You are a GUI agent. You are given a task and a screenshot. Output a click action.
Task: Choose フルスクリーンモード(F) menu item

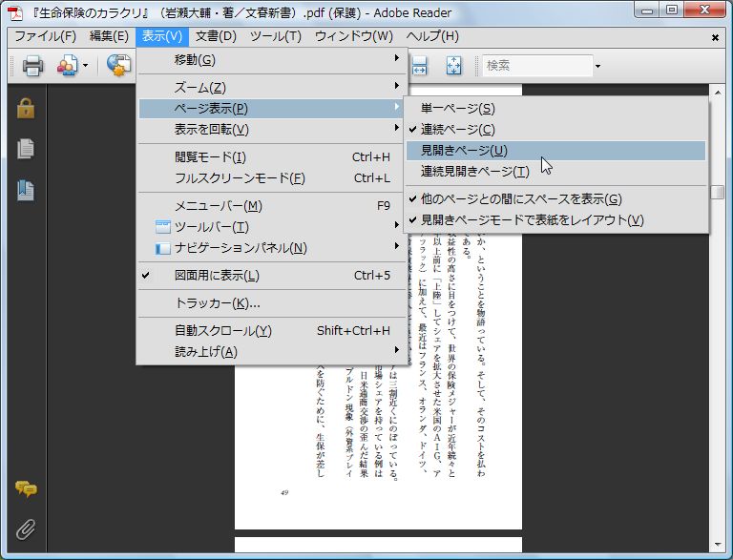point(273,178)
